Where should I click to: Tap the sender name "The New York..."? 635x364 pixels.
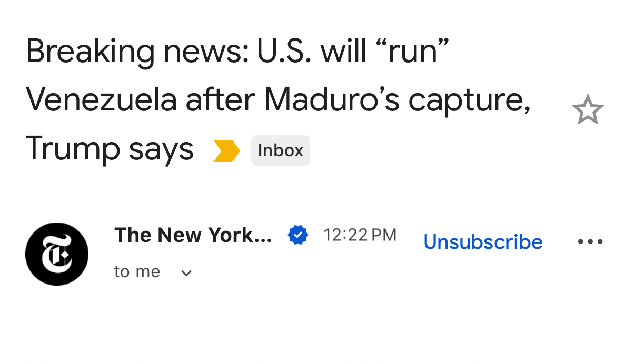(x=193, y=235)
